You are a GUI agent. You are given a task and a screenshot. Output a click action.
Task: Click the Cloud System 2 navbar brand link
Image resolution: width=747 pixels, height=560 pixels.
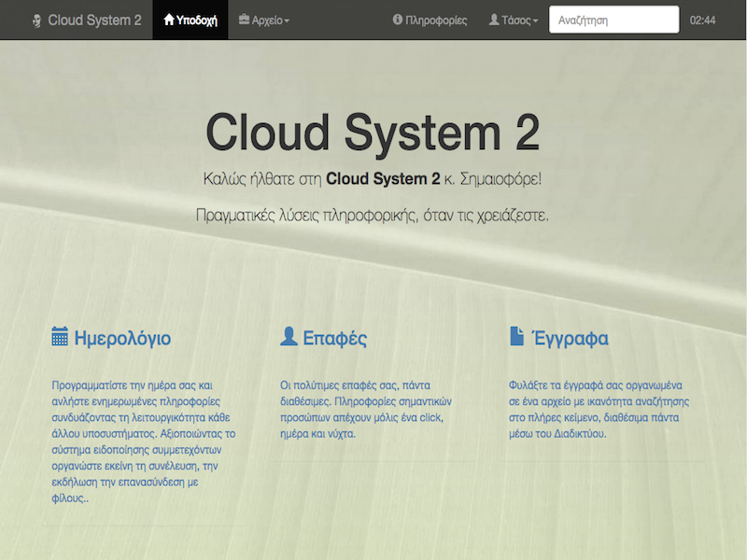(87, 20)
